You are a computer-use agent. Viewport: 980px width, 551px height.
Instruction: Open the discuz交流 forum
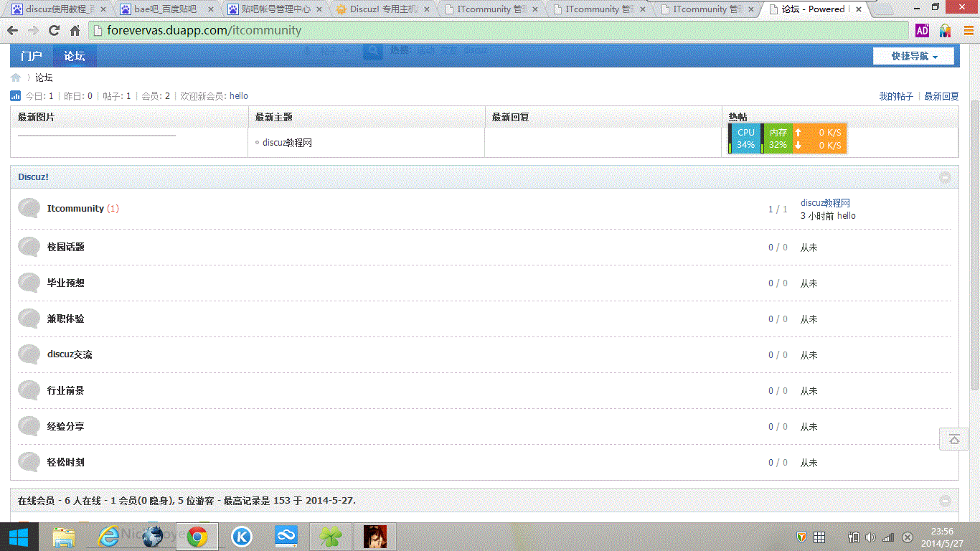[x=70, y=354]
